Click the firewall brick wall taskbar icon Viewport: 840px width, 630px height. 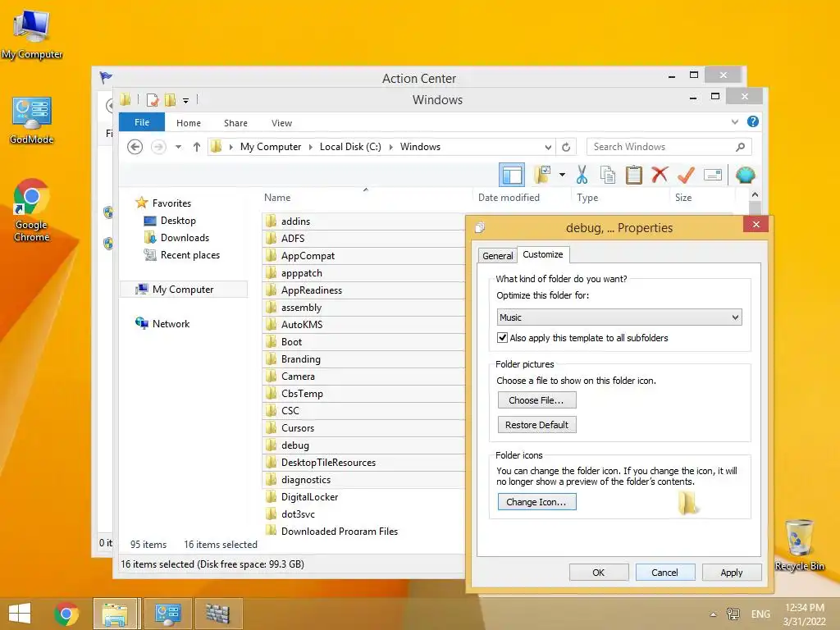218,614
